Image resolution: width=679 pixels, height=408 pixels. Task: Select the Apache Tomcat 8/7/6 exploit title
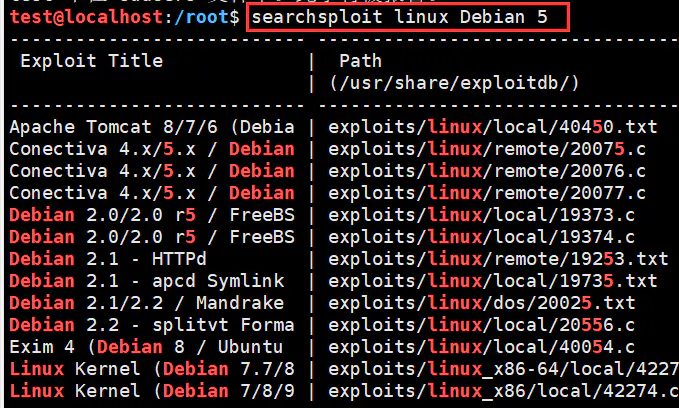point(152,127)
